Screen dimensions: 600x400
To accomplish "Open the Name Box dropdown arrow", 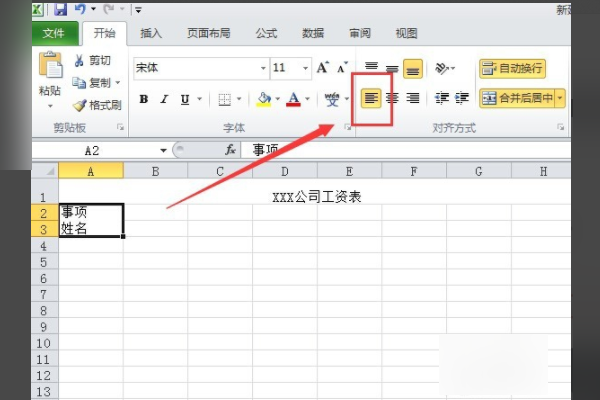I will tap(163, 150).
